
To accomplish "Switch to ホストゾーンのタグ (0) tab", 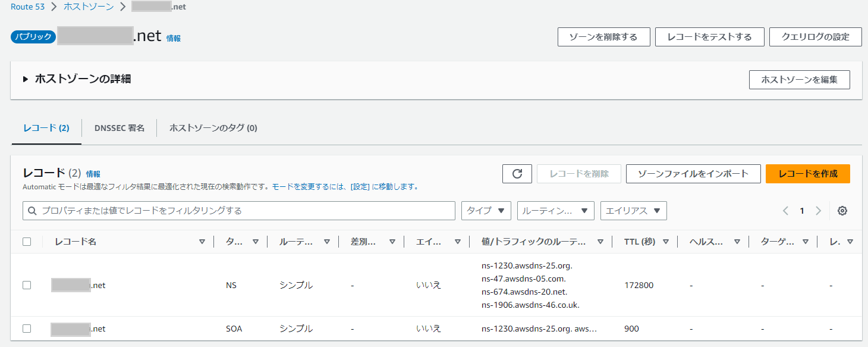I will [213, 128].
